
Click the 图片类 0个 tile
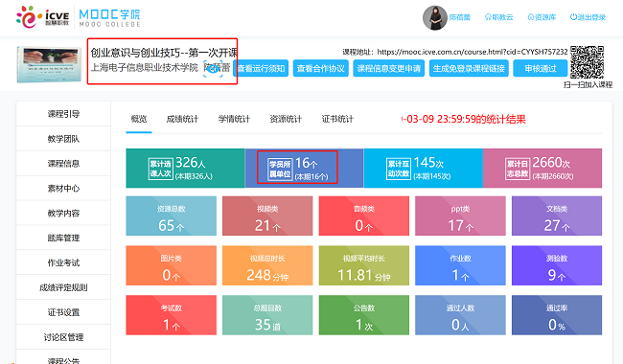coord(172,265)
